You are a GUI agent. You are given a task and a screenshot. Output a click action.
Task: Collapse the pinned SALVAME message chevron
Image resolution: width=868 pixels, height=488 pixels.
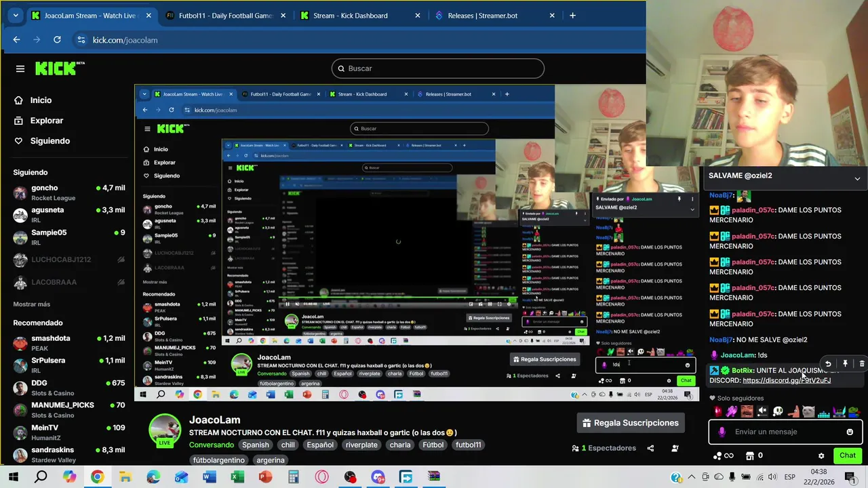[857, 179]
